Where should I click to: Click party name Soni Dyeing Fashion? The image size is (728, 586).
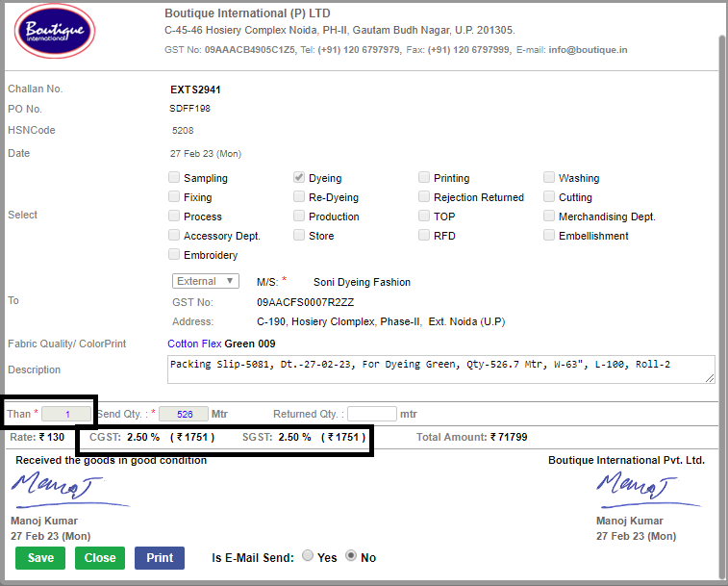pyautogui.click(x=363, y=282)
